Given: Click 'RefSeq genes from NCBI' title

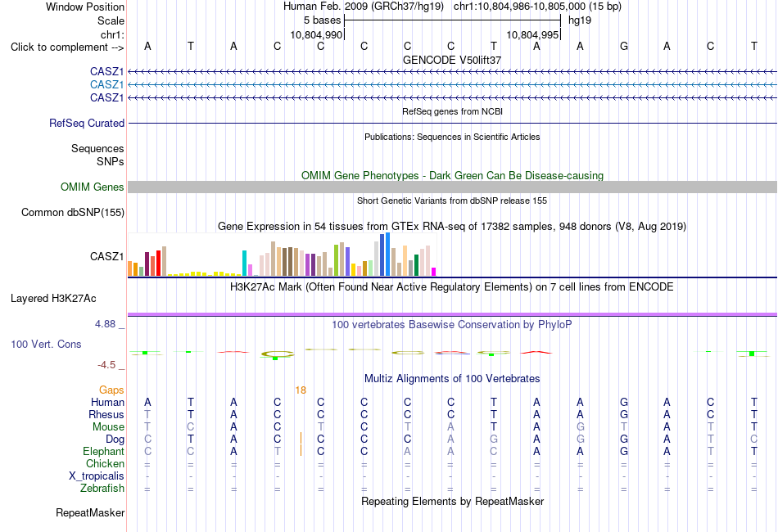Looking at the screenshot, I should point(452,111).
